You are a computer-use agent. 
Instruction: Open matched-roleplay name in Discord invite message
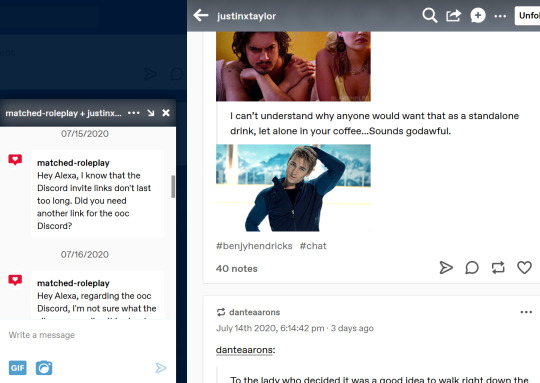pos(73,163)
